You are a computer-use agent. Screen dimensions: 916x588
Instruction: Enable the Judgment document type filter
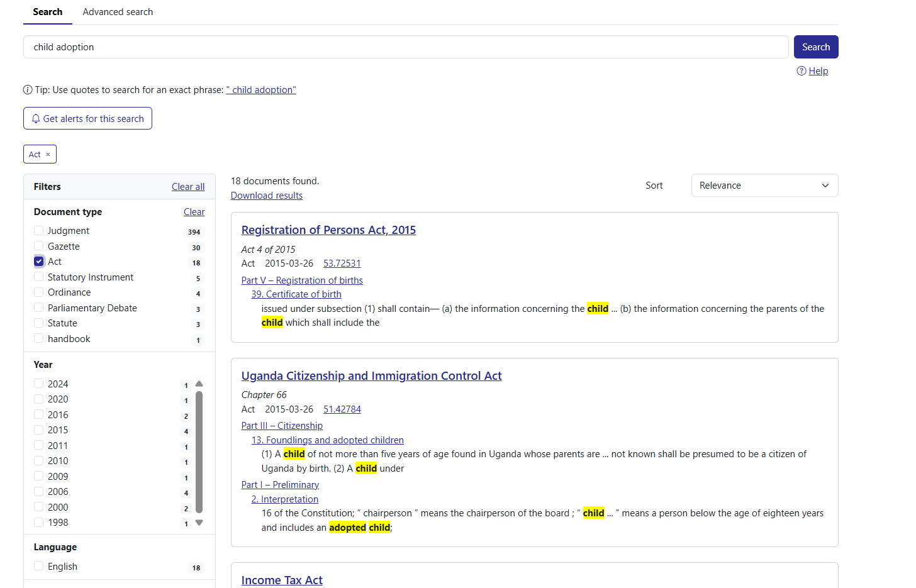tap(39, 231)
